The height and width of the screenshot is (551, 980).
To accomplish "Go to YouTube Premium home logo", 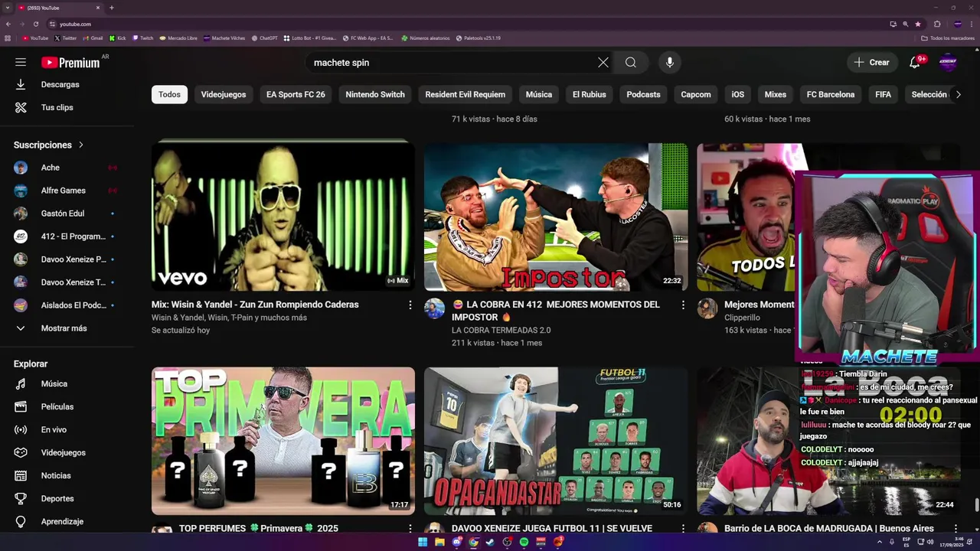I will [70, 62].
